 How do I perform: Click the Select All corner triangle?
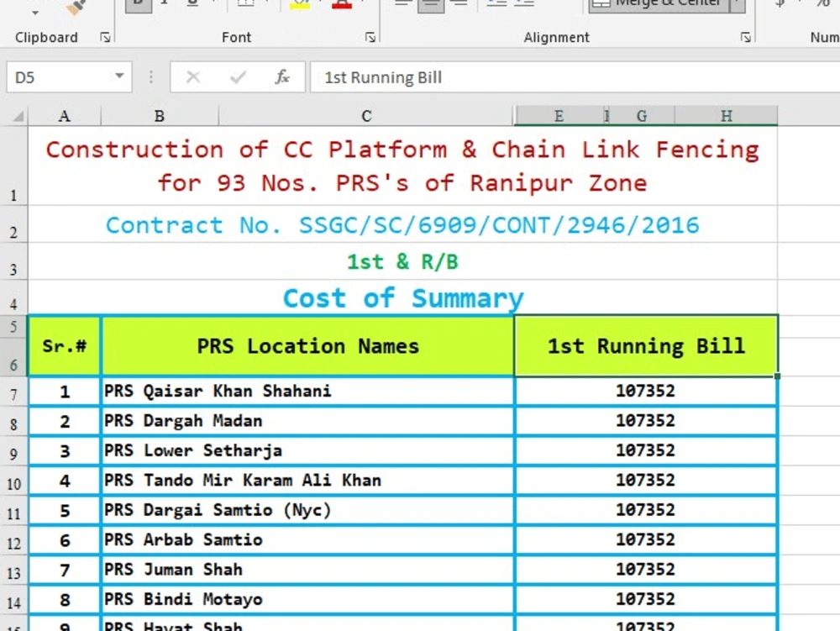point(18,116)
